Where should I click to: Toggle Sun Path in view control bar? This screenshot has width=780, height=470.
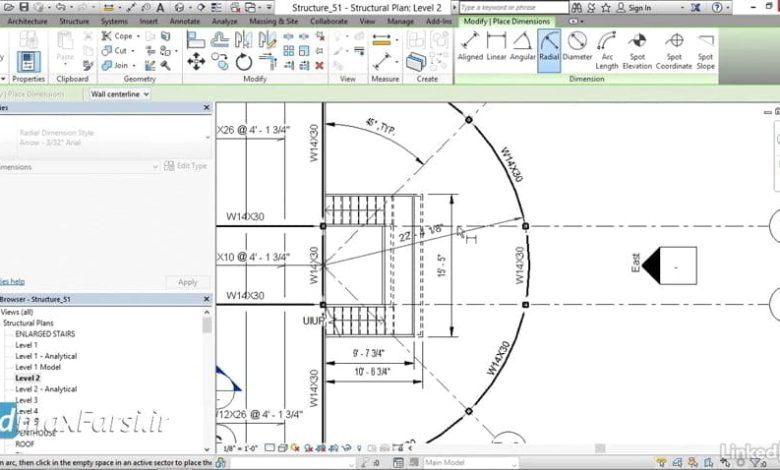pos(295,448)
